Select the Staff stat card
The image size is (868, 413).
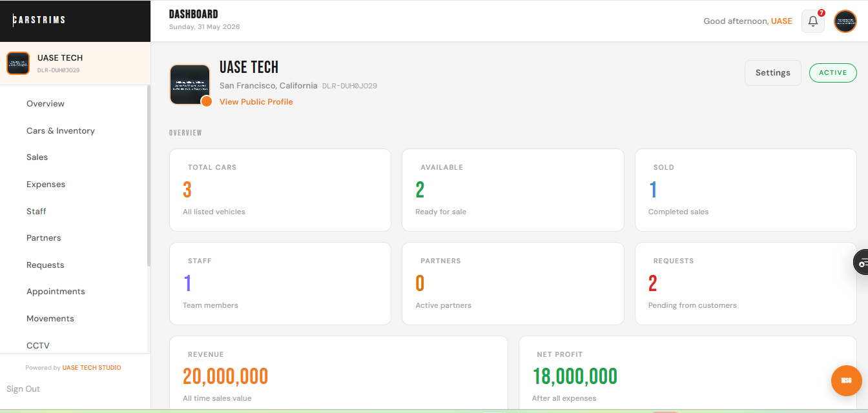click(x=280, y=283)
